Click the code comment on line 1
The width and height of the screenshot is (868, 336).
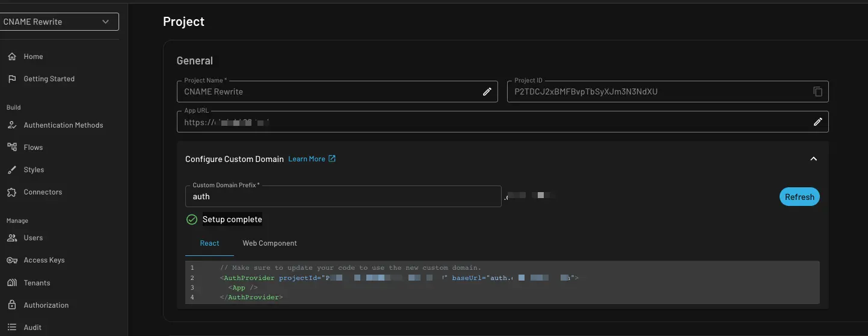(x=351, y=268)
